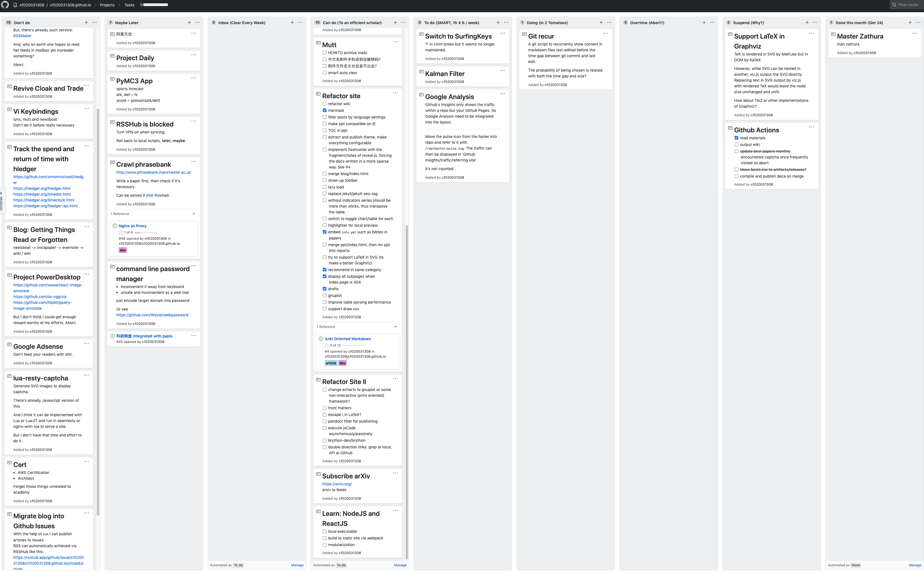924x573 pixels.
Task: Open Doing column menu
Action: 609,23
